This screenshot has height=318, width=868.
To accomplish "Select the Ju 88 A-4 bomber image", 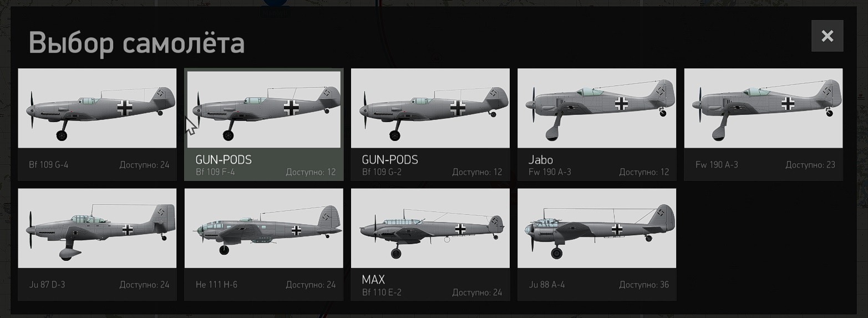I will 597,228.
